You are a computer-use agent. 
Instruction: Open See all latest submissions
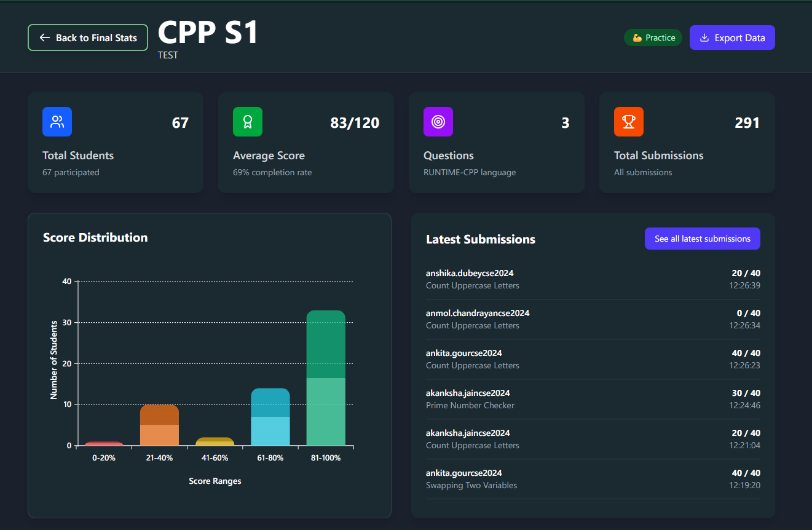[702, 239]
